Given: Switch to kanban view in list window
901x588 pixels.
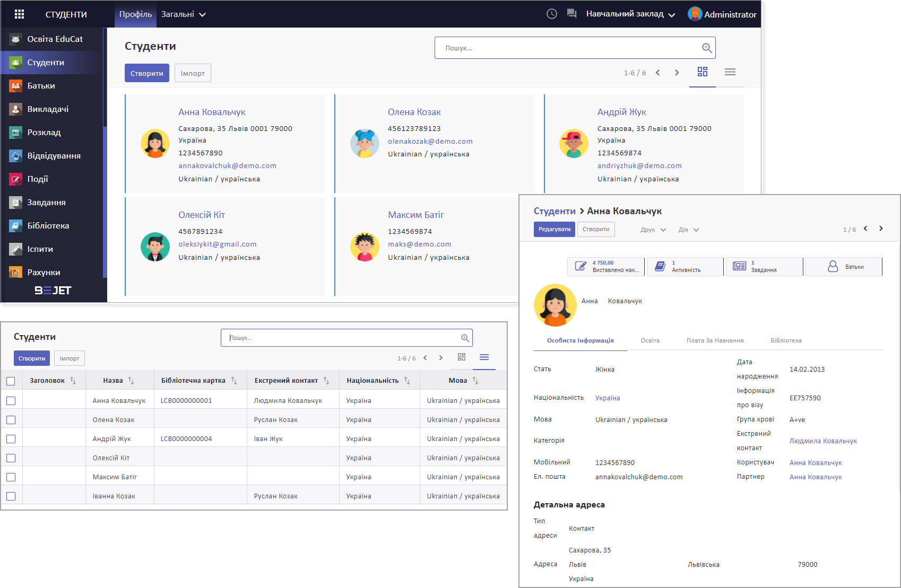Looking at the screenshot, I should click(x=462, y=357).
